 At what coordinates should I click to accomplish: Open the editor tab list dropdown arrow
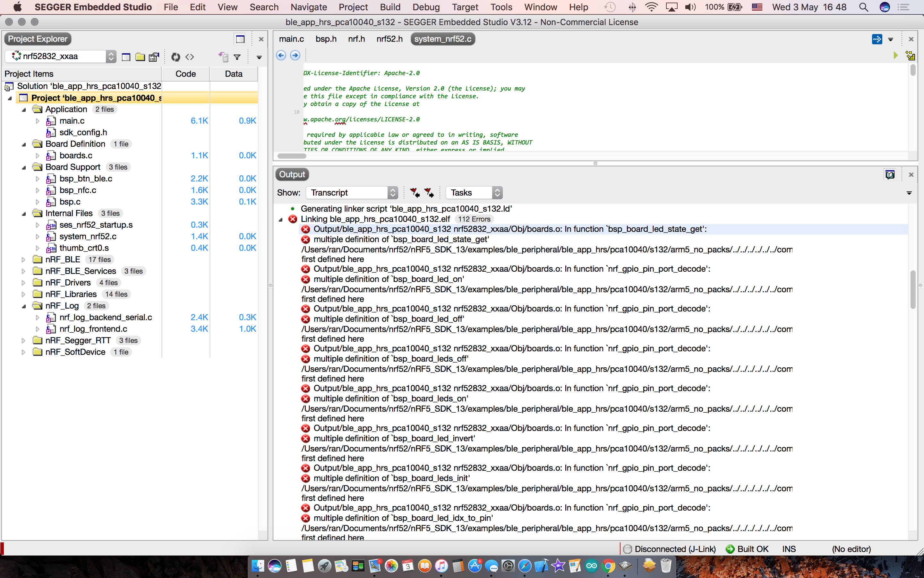click(x=891, y=39)
